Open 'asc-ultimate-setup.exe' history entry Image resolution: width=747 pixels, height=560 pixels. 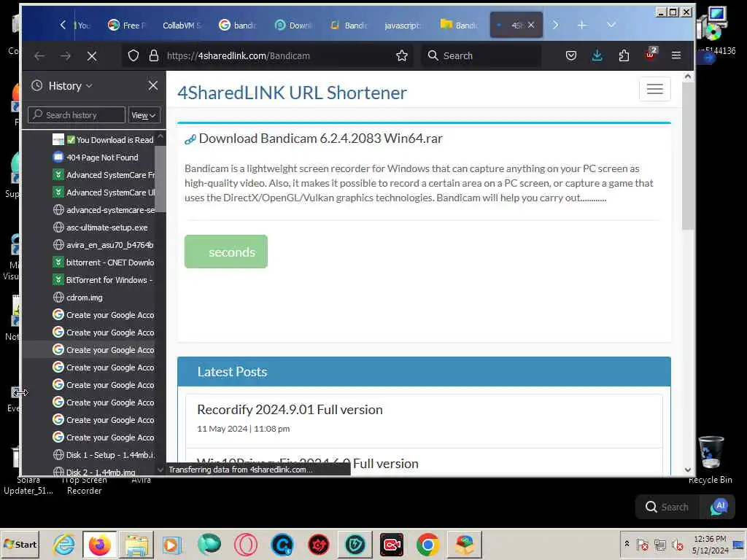(x=100, y=227)
